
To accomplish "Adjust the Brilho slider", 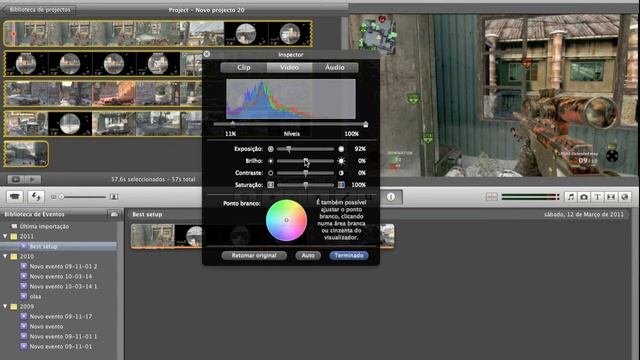I will click(x=305, y=161).
